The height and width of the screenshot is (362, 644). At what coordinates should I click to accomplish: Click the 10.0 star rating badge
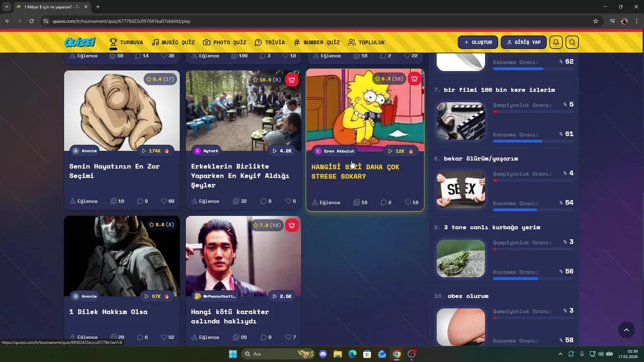click(267, 79)
